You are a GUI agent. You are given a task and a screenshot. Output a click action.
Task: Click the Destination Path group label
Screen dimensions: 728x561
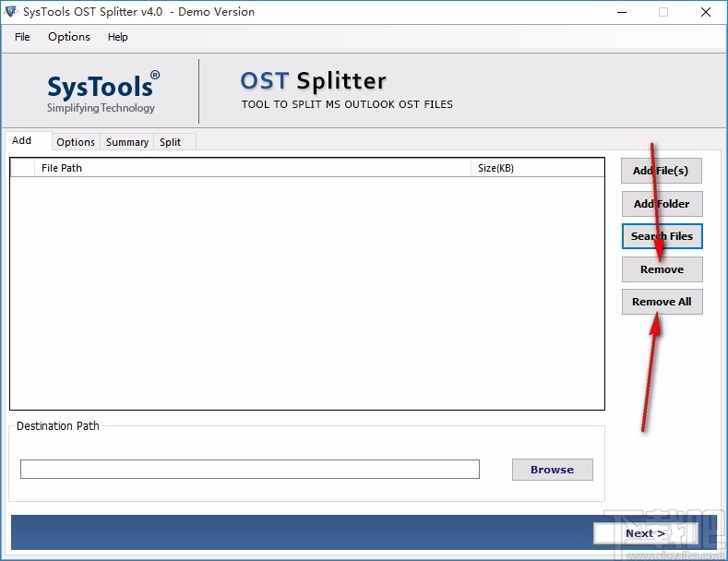point(58,426)
